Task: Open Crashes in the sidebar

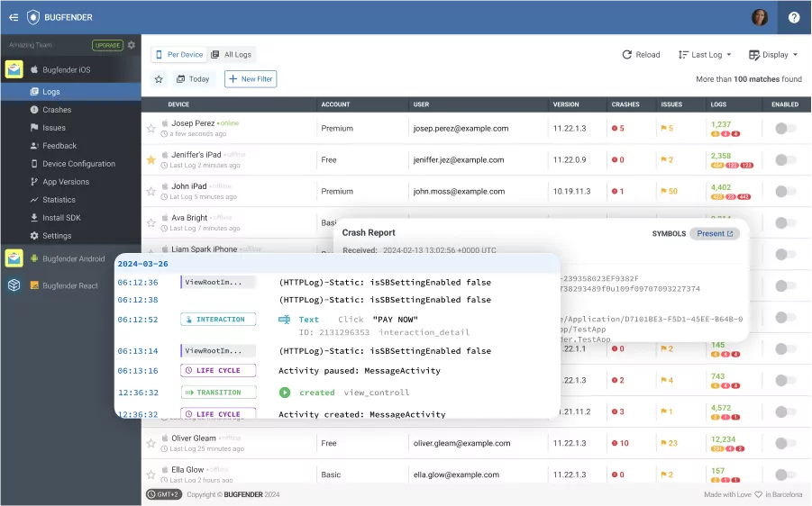Action: coord(57,110)
